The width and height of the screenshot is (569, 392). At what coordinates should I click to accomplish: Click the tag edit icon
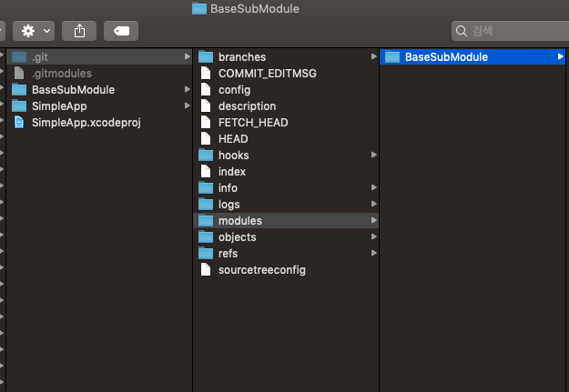tap(121, 31)
